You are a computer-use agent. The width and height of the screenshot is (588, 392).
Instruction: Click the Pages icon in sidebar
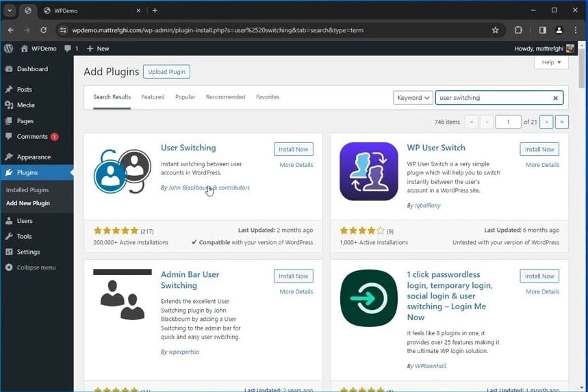coord(9,120)
